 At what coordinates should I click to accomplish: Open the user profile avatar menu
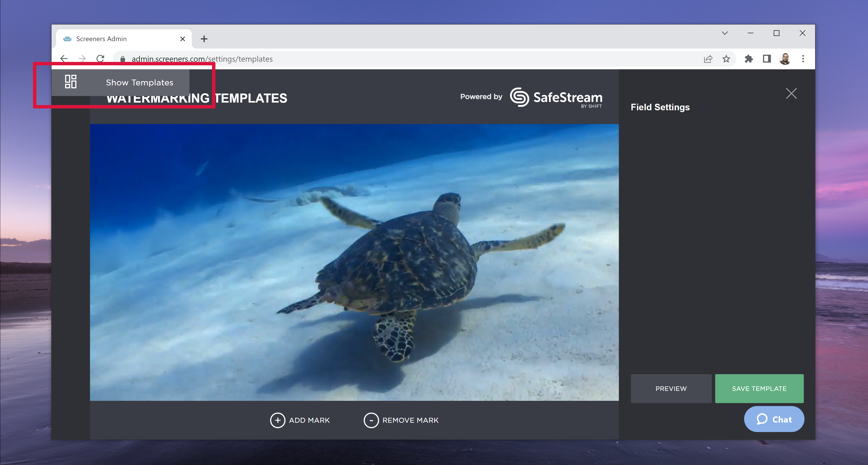(785, 59)
